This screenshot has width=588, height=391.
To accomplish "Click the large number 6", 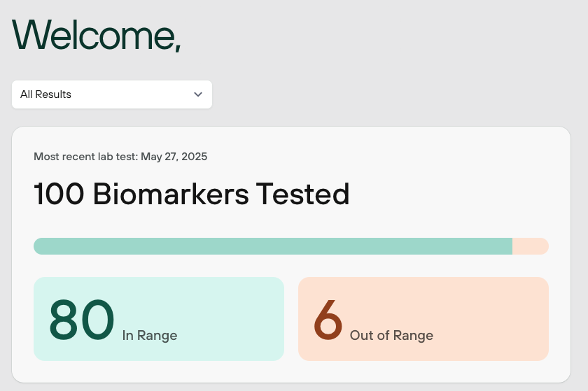I will [x=328, y=320].
